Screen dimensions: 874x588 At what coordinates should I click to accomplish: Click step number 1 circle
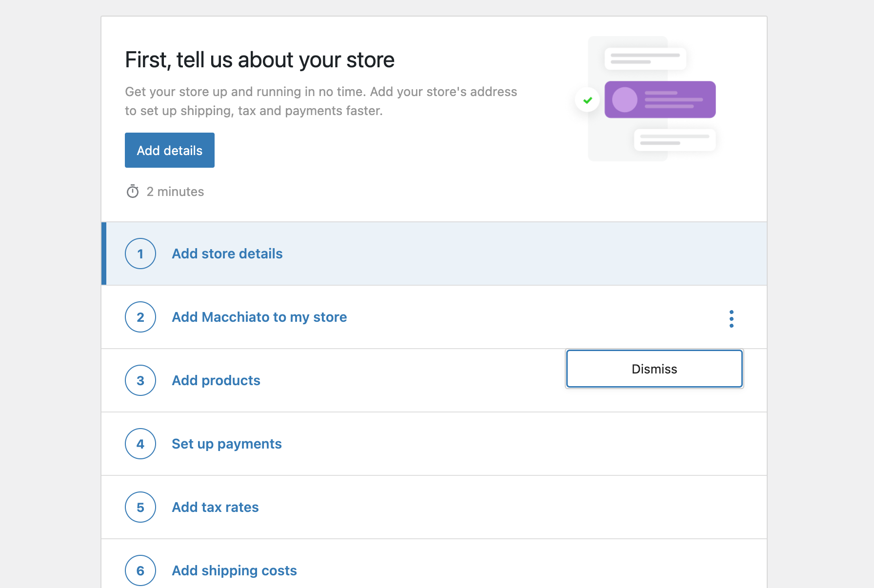[140, 254]
